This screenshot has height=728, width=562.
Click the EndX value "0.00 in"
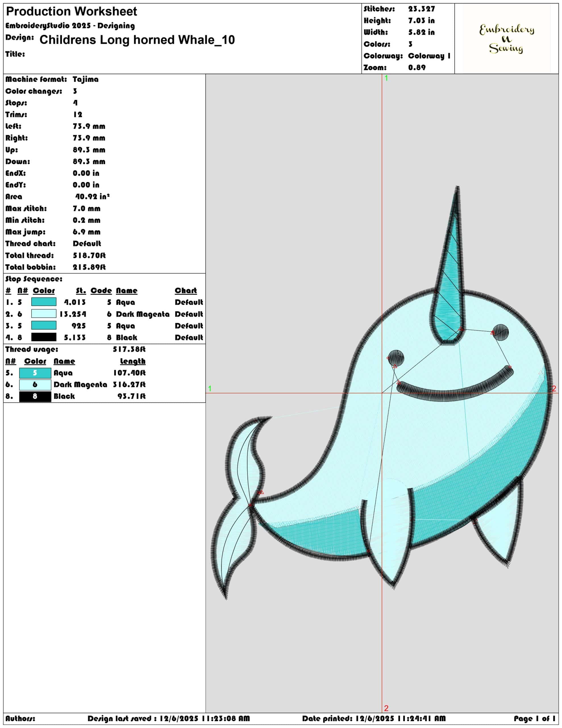point(86,173)
